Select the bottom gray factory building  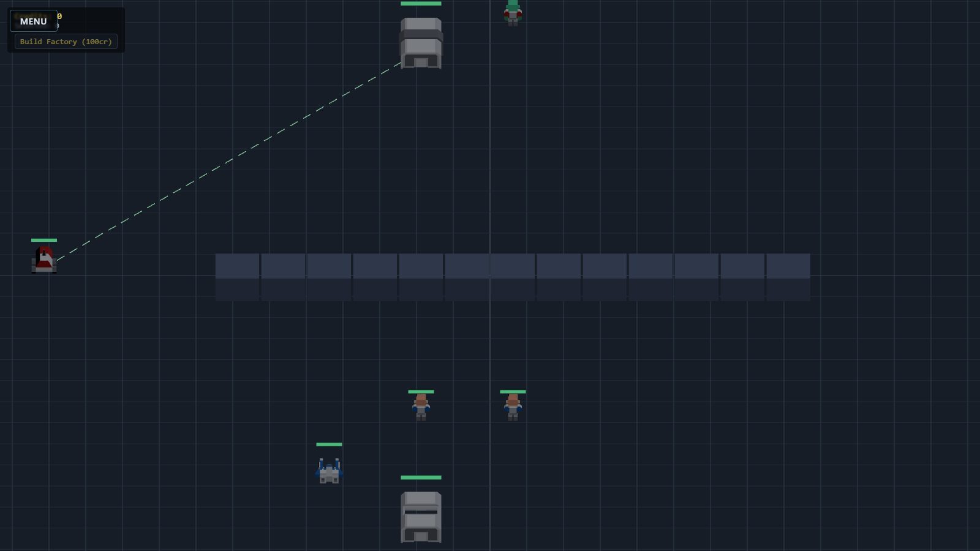(x=421, y=517)
